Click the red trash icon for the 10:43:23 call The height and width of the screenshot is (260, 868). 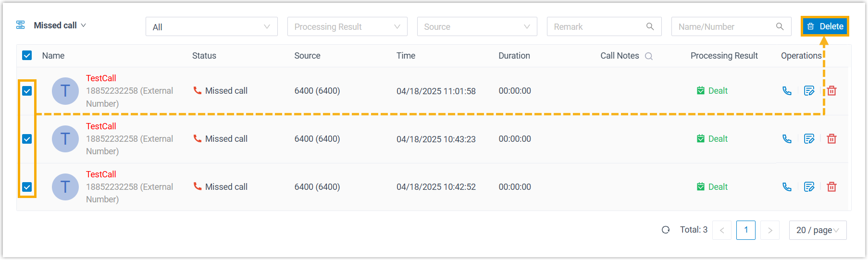pyautogui.click(x=831, y=139)
